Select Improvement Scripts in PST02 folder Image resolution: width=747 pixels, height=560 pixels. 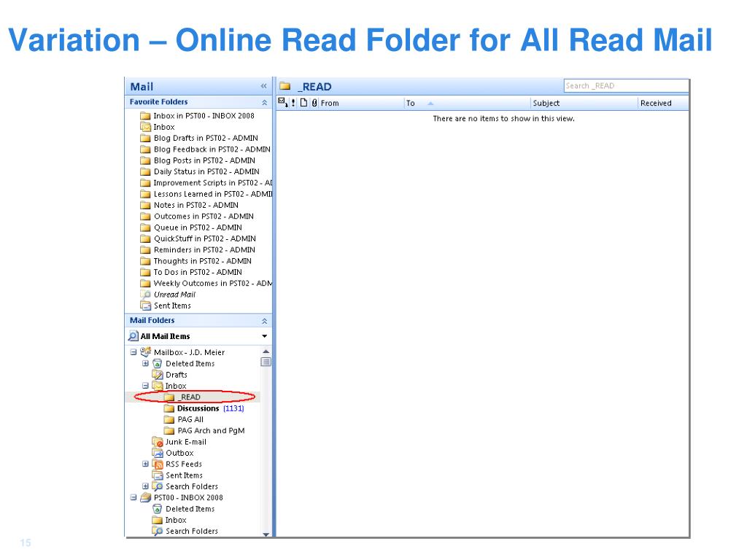(x=206, y=183)
